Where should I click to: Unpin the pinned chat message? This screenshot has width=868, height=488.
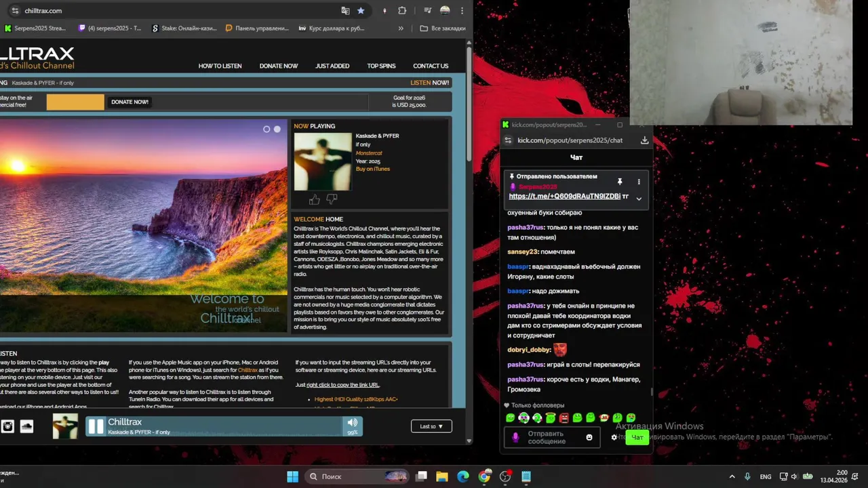pyautogui.click(x=619, y=182)
